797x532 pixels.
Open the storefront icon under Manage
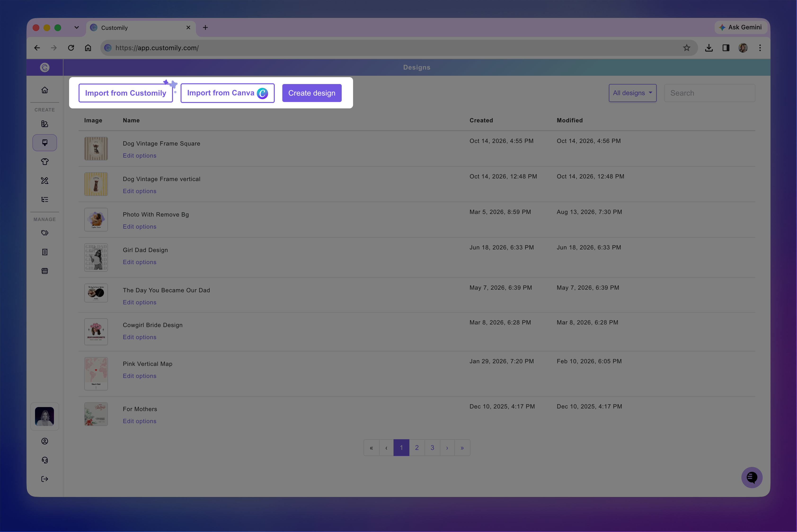point(44,271)
